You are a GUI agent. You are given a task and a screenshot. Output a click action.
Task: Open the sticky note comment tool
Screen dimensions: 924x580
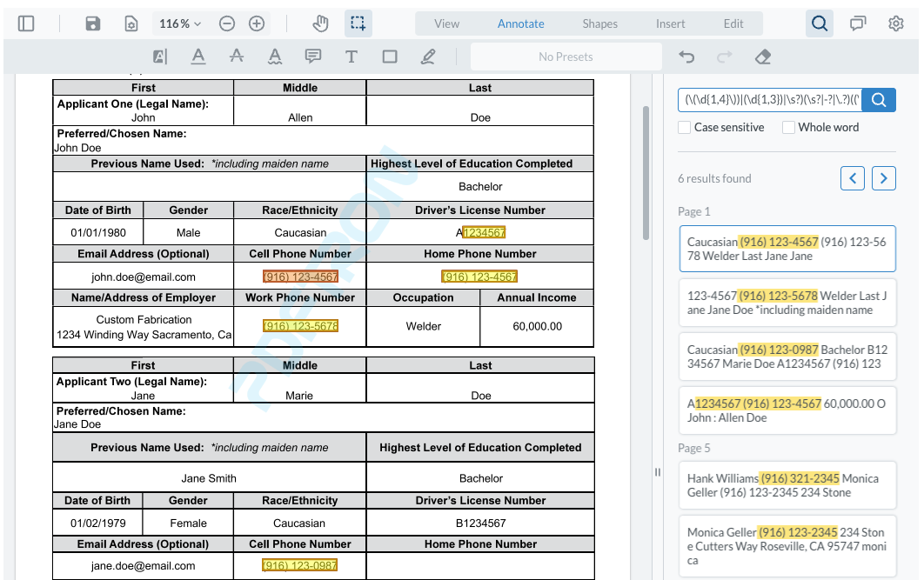coord(312,56)
